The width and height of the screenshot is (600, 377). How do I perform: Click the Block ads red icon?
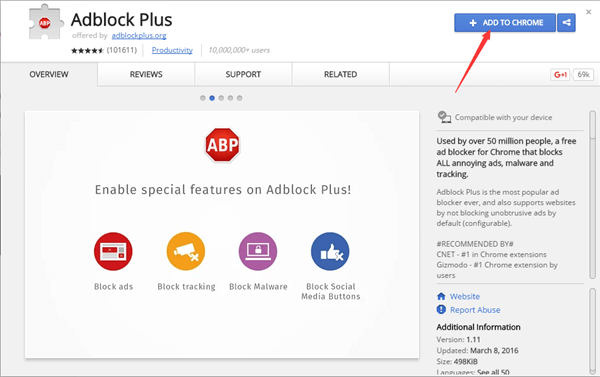[113, 251]
